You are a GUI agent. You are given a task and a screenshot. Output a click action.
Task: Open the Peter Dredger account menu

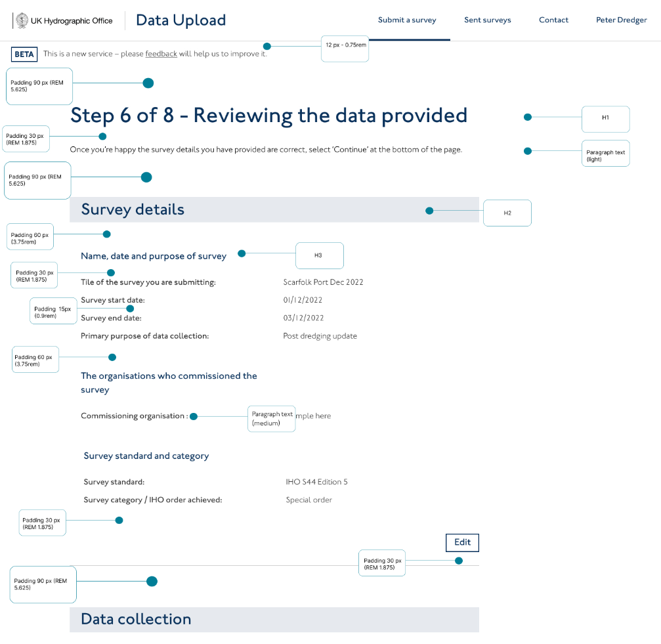click(x=621, y=20)
